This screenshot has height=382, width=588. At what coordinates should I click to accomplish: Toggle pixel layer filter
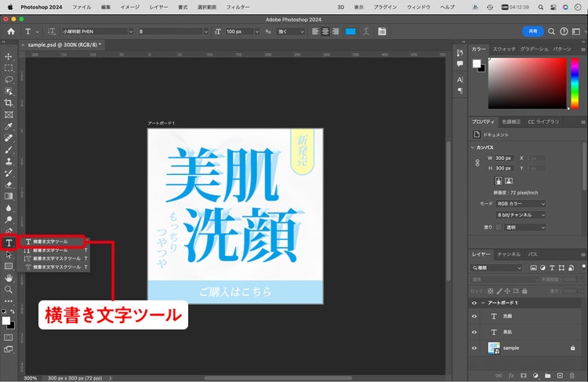[x=533, y=267]
